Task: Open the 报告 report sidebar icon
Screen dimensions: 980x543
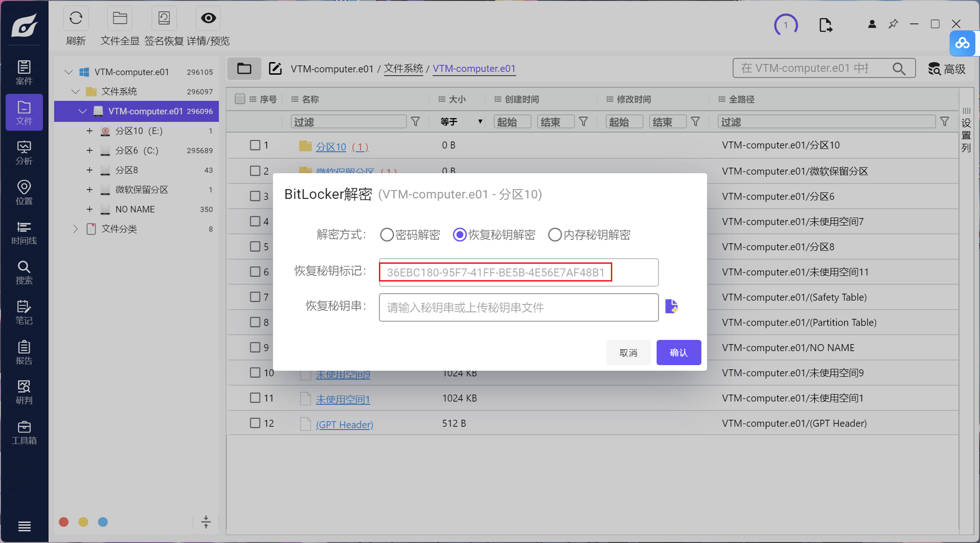Action: pyautogui.click(x=24, y=353)
